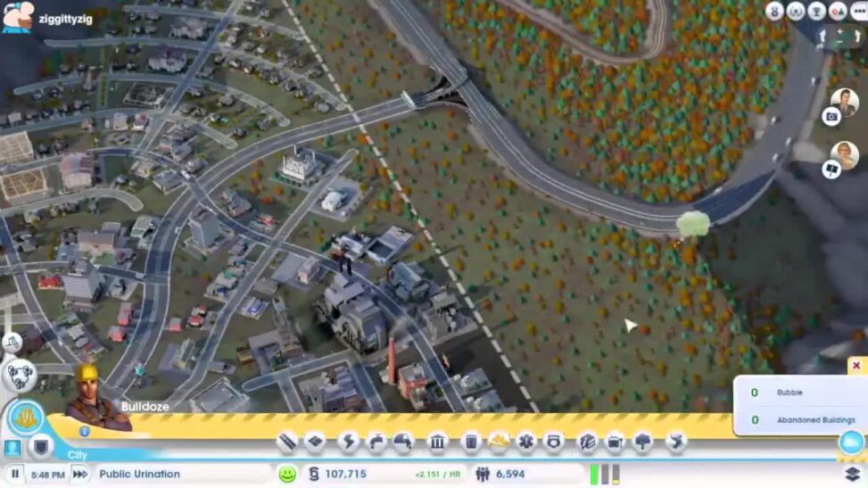This screenshot has width=868, height=488.
Task: Click the player avatar icon at top left
Action: [x=17, y=17]
